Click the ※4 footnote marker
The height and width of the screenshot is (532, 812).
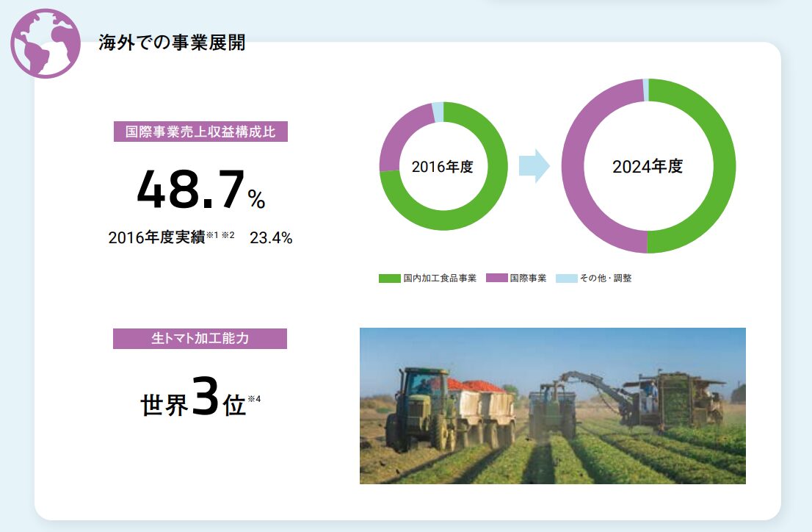click(x=254, y=399)
